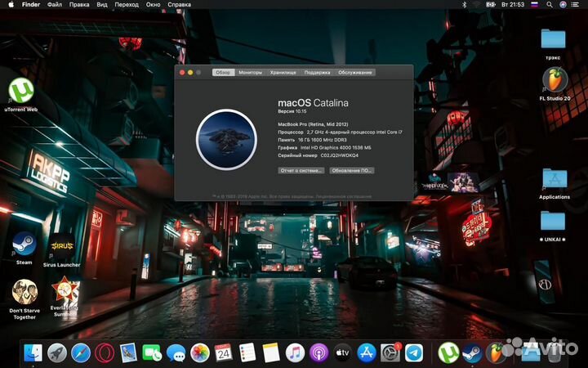Open the Apple menu
588x368 pixels.
pos(11,5)
